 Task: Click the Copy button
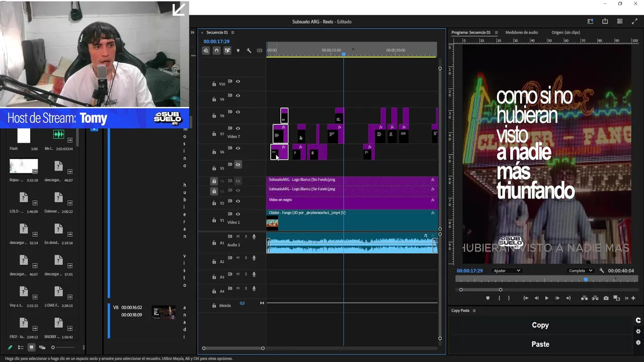click(x=540, y=325)
